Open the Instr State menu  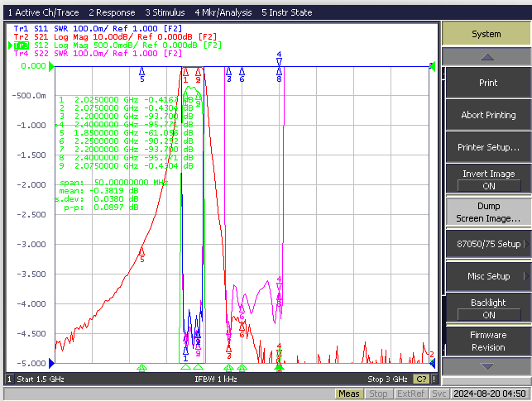click(x=287, y=12)
